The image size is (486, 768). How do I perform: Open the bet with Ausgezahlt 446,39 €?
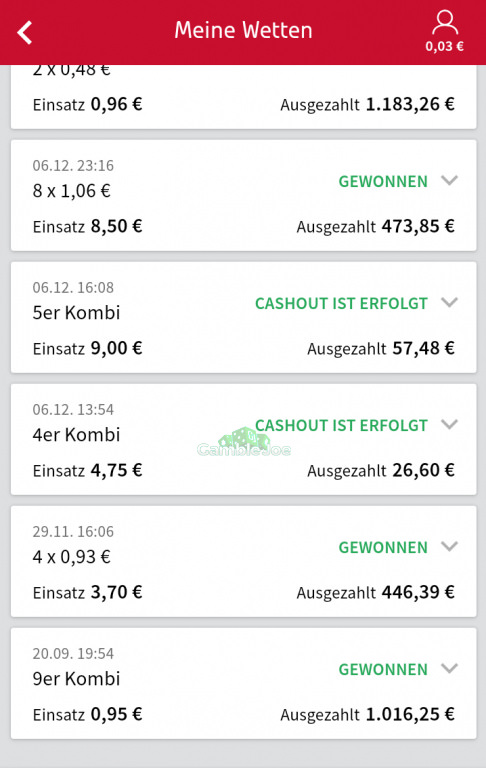click(x=243, y=561)
